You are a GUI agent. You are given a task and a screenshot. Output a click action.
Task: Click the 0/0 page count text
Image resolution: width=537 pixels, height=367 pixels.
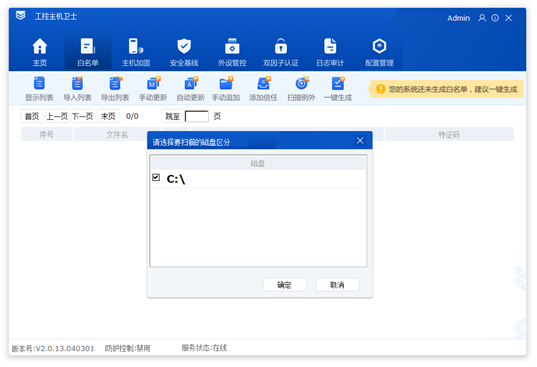click(132, 116)
